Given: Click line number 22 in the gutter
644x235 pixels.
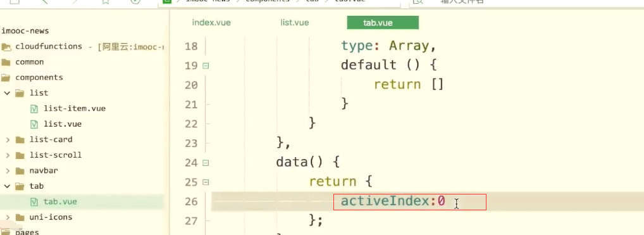Looking at the screenshot, I should [x=191, y=124].
